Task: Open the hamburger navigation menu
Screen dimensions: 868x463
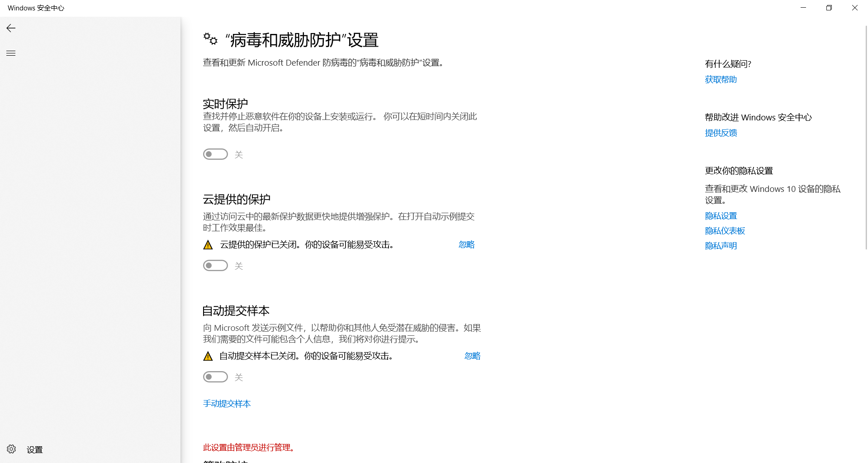Action: tap(11, 53)
